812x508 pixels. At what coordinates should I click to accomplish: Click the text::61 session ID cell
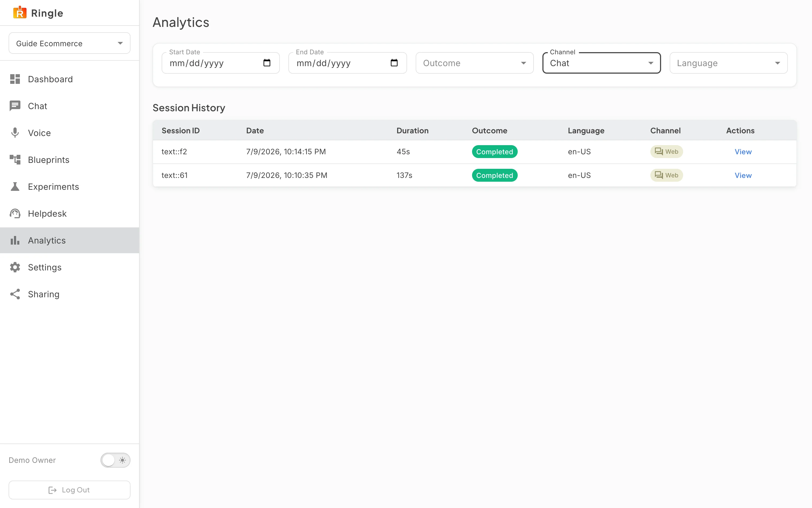click(x=175, y=175)
